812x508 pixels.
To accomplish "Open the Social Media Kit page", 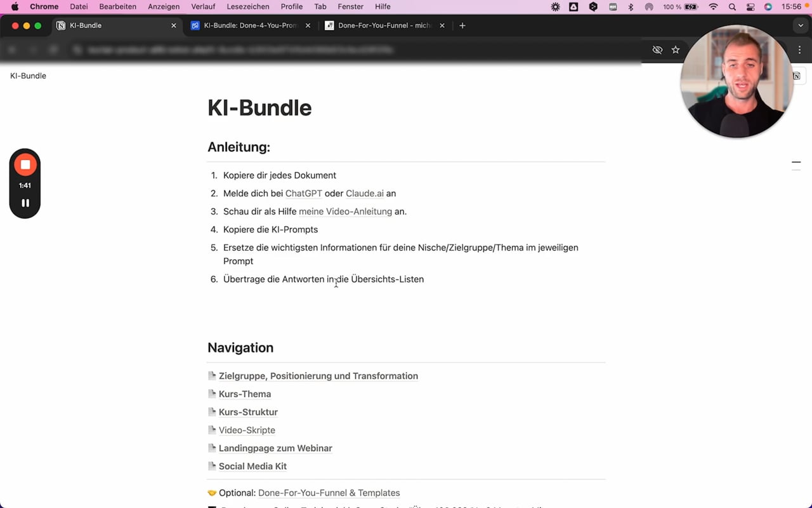I will (x=252, y=466).
